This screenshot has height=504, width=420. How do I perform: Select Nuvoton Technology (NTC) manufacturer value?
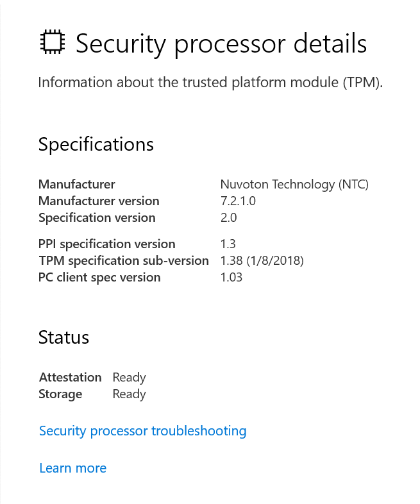pos(294,185)
